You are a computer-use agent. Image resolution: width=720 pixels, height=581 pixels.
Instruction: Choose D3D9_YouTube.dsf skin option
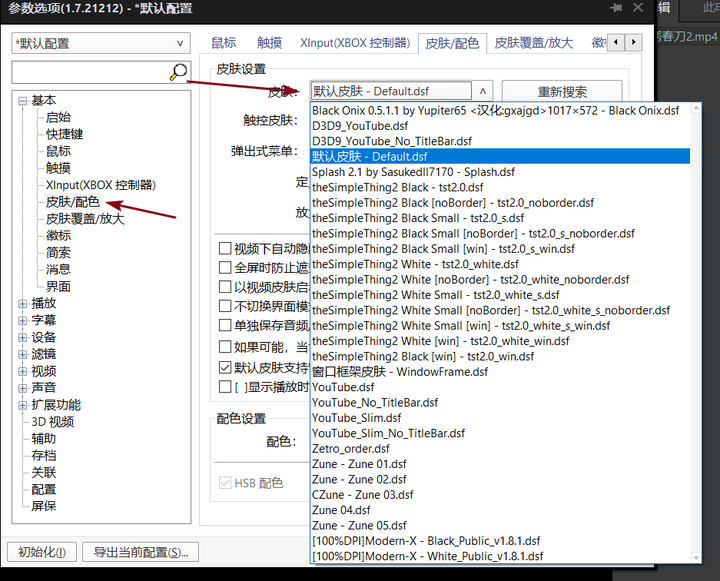click(x=501, y=126)
